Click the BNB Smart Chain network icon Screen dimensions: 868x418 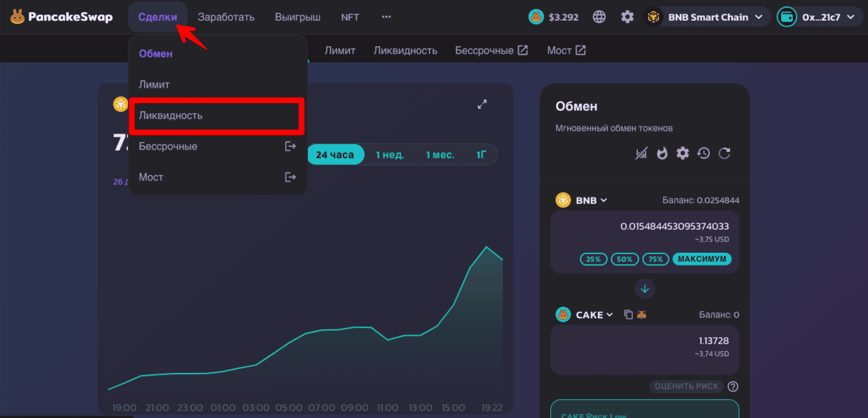(653, 17)
